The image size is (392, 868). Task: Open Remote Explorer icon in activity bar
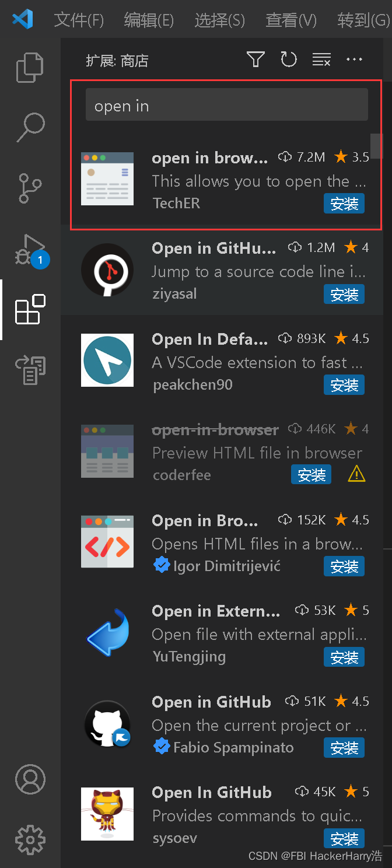point(30,370)
